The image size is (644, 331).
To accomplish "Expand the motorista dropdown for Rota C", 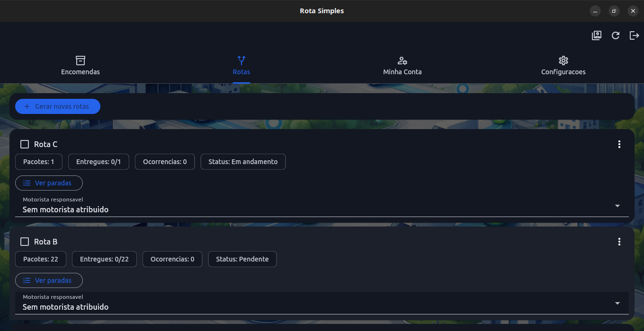I will (617, 206).
